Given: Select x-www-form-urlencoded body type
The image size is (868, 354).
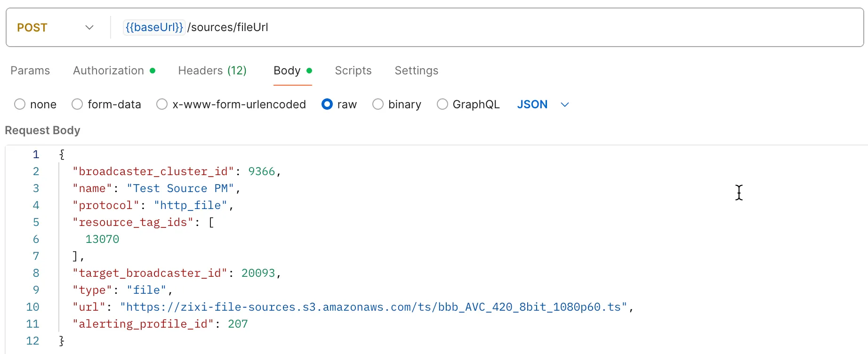Looking at the screenshot, I should pyautogui.click(x=231, y=104).
